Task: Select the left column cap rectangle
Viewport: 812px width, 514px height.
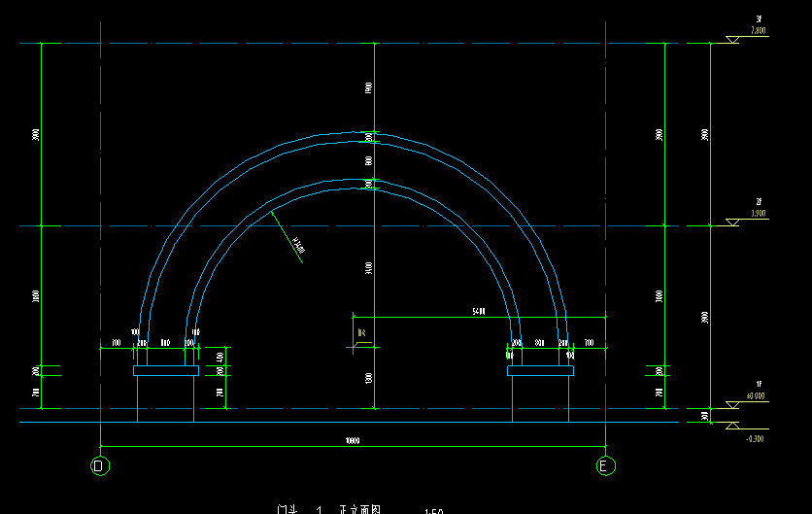Action: (x=166, y=370)
